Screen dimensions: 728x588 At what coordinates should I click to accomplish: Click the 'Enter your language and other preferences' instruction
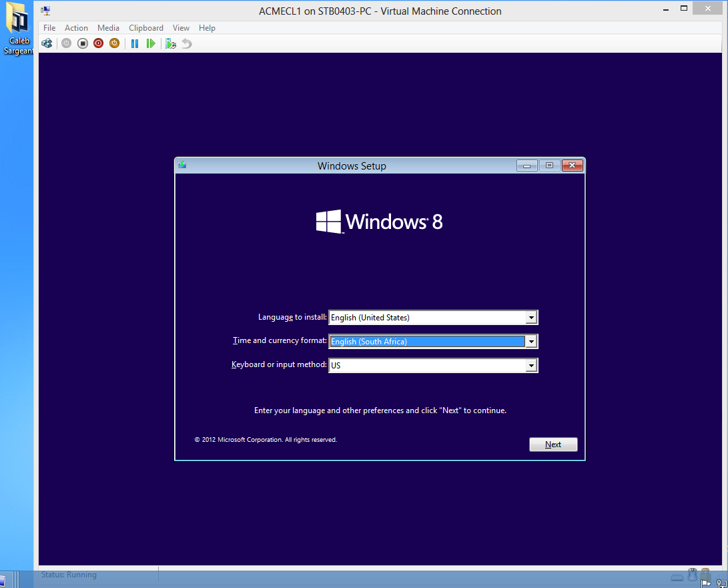[380, 410]
